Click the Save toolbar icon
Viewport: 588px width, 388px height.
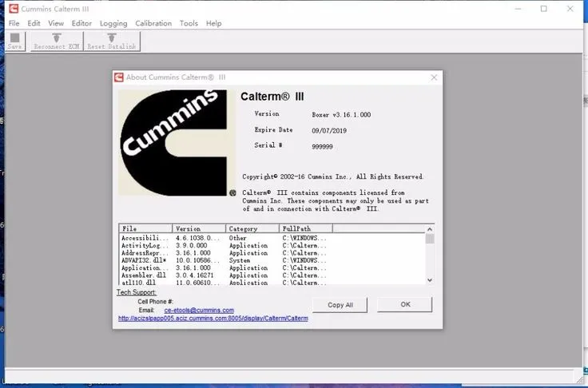click(15, 41)
